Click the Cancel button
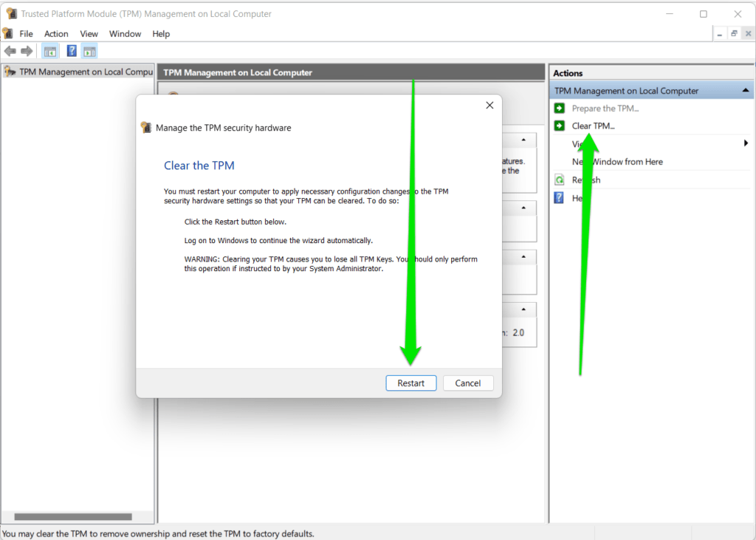The height and width of the screenshot is (540, 756). (x=468, y=383)
